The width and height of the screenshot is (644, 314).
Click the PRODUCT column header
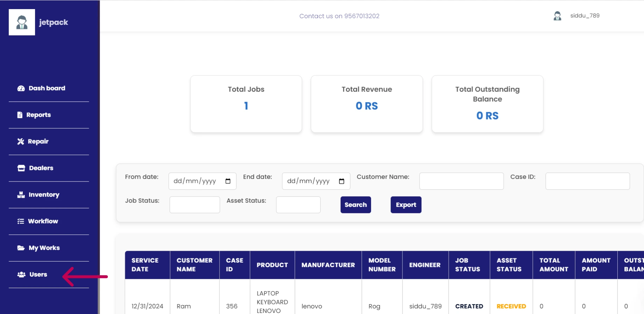(x=272, y=265)
